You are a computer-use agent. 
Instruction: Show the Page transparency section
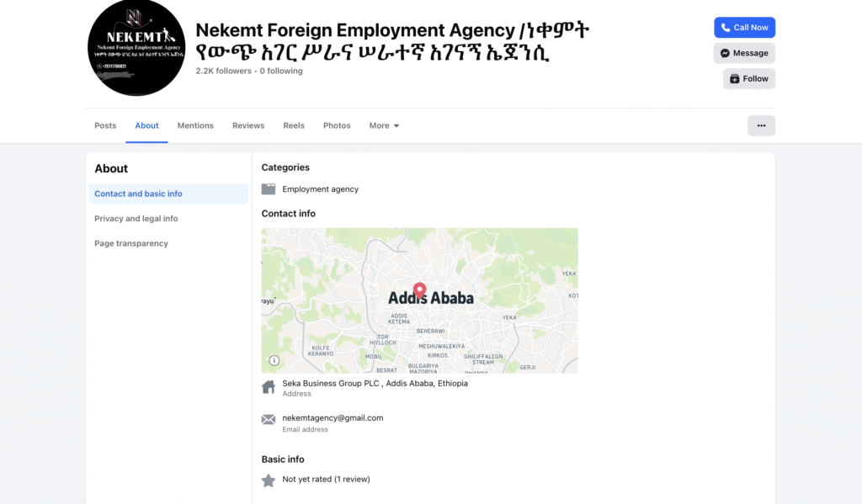131,243
